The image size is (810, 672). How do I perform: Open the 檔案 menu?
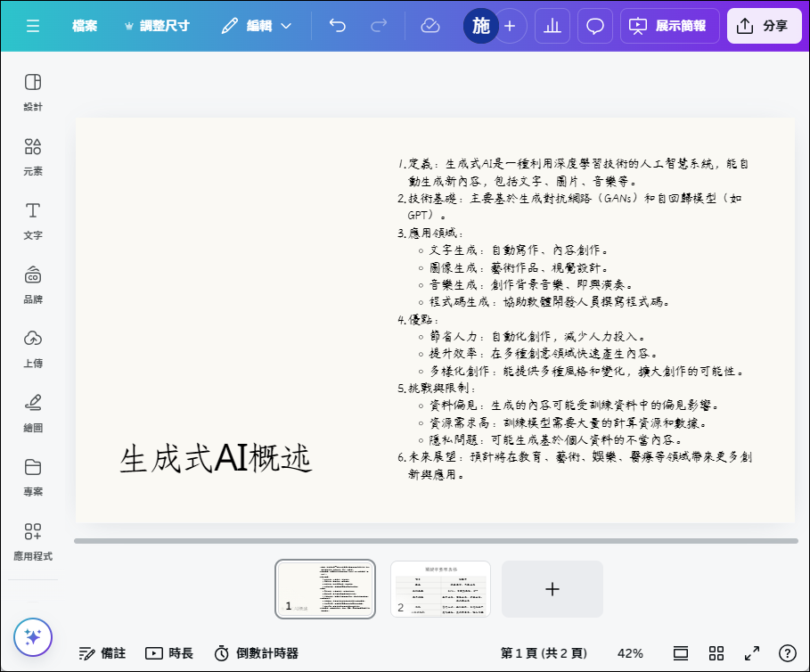85,26
